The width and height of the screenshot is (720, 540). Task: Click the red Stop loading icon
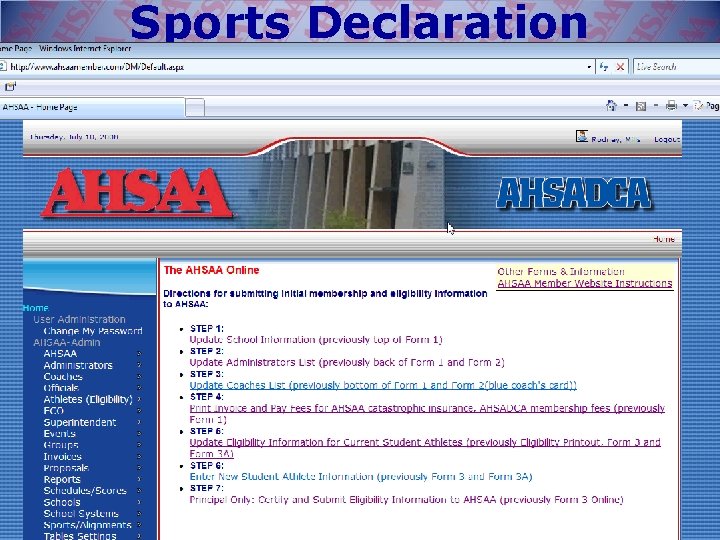[x=620, y=67]
